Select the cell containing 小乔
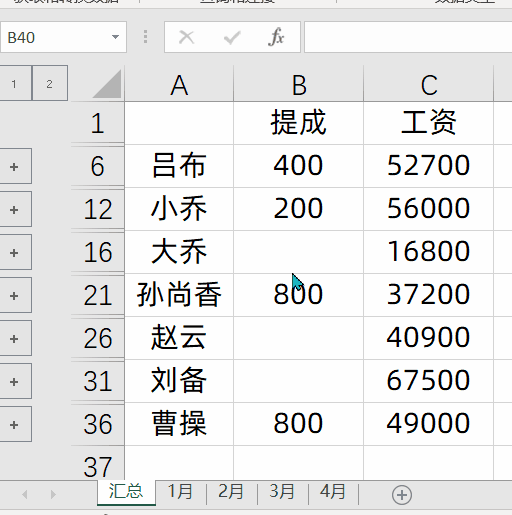This screenshot has height=515, width=512. pos(179,209)
